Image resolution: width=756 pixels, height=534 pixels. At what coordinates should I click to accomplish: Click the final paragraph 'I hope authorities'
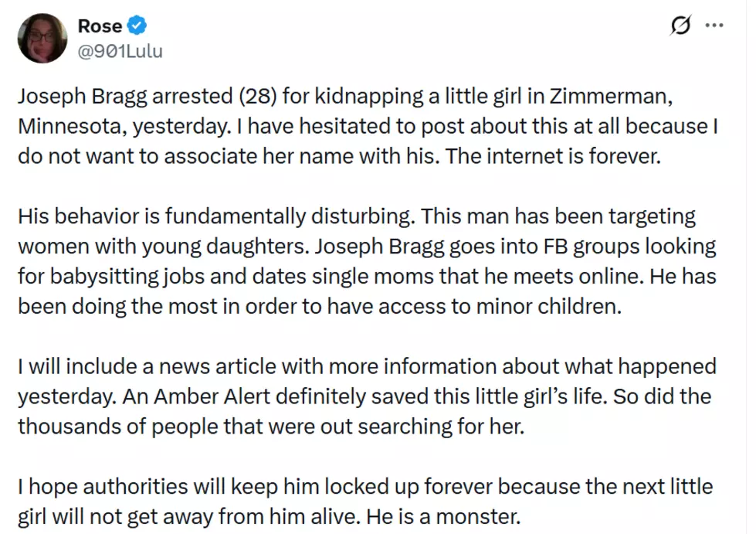(365, 502)
